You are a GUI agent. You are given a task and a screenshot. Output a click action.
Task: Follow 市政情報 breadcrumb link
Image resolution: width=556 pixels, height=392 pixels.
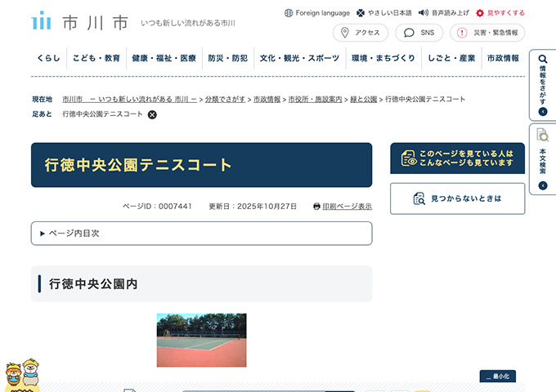267,100
